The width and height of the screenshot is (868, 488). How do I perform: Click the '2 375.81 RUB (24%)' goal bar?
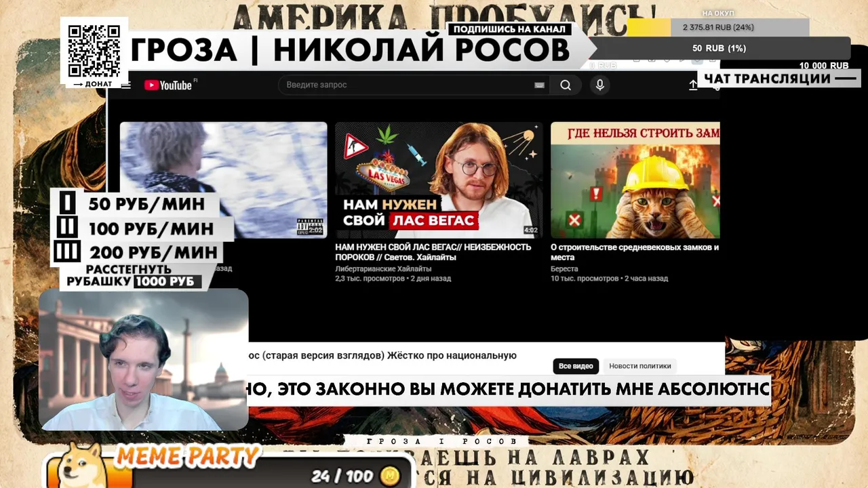pyautogui.click(x=718, y=27)
